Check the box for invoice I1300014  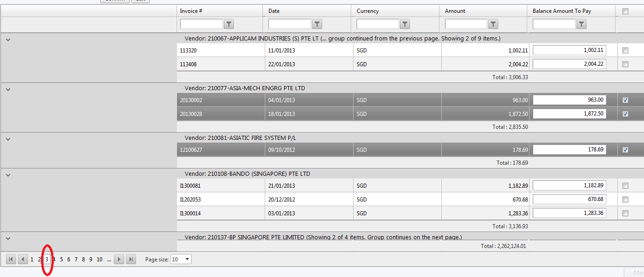[x=625, y=214]
